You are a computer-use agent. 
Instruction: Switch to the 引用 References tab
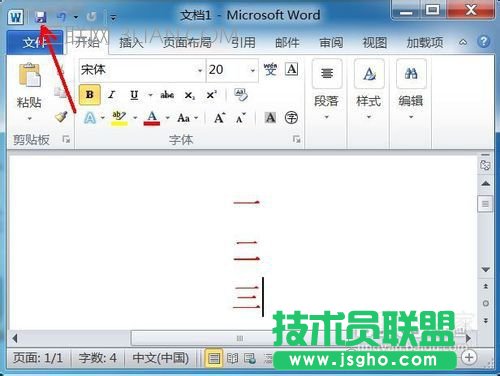tap(243, 42)
